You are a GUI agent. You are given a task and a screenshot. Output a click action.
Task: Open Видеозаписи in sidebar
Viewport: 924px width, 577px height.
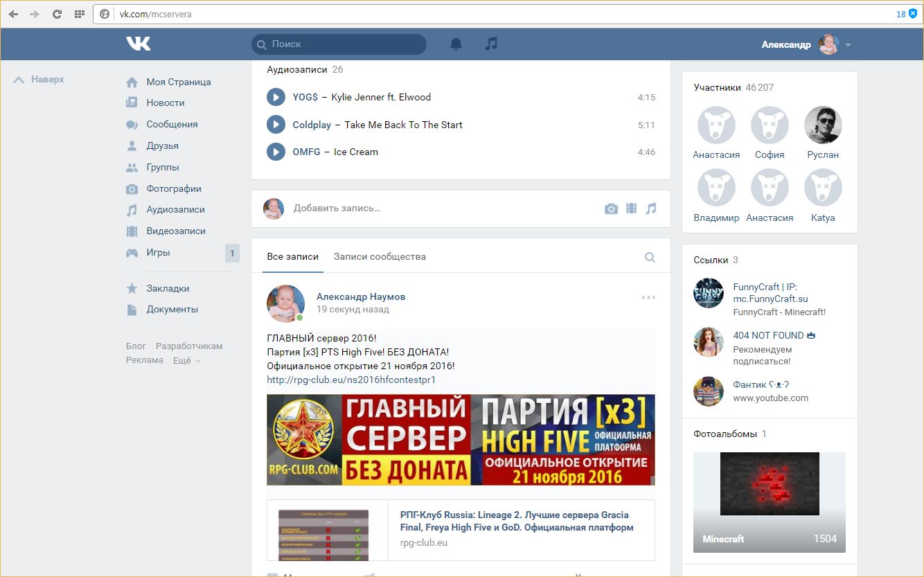coord(176,231)
